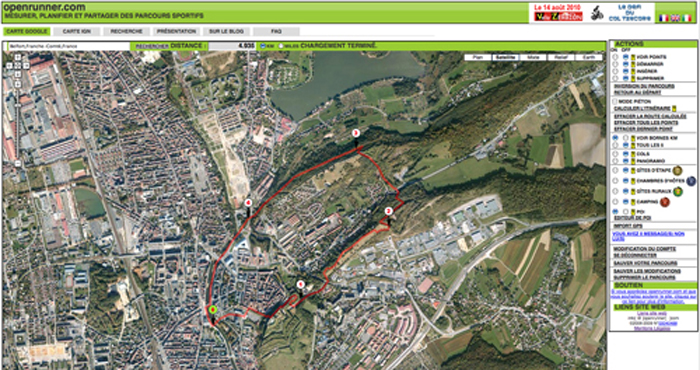Pan the map right with the arrow control

coord(26,66)
